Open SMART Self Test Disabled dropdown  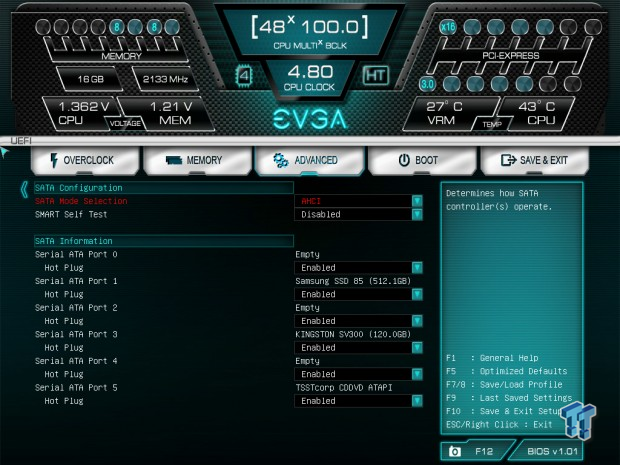pos(359,214)
